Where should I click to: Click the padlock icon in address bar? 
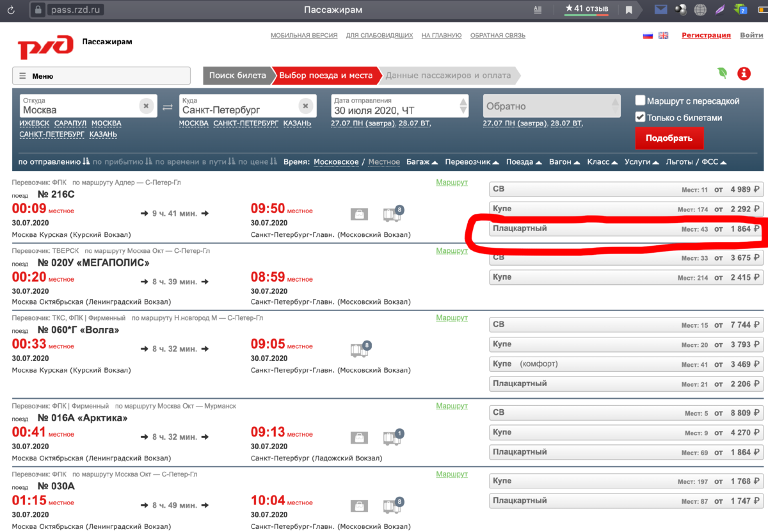(x=38, y=10)
